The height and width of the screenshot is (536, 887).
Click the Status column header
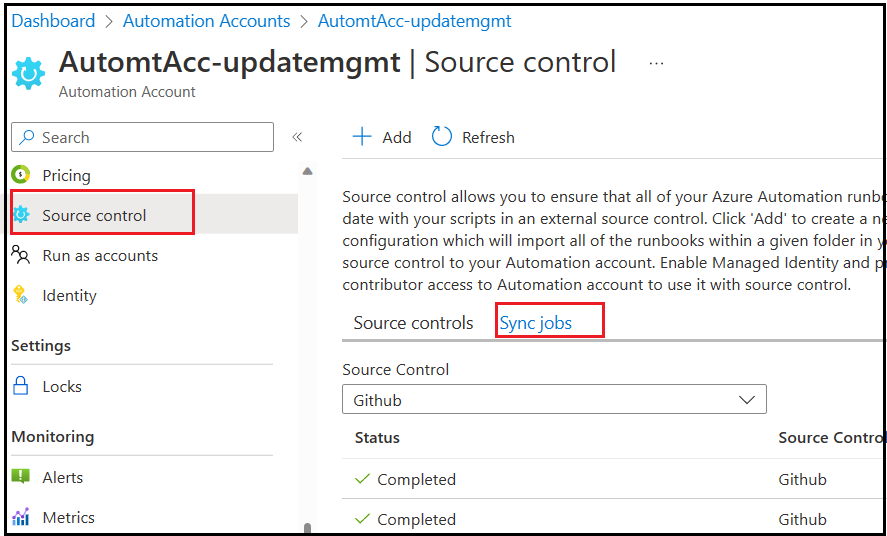coord(377,438)
